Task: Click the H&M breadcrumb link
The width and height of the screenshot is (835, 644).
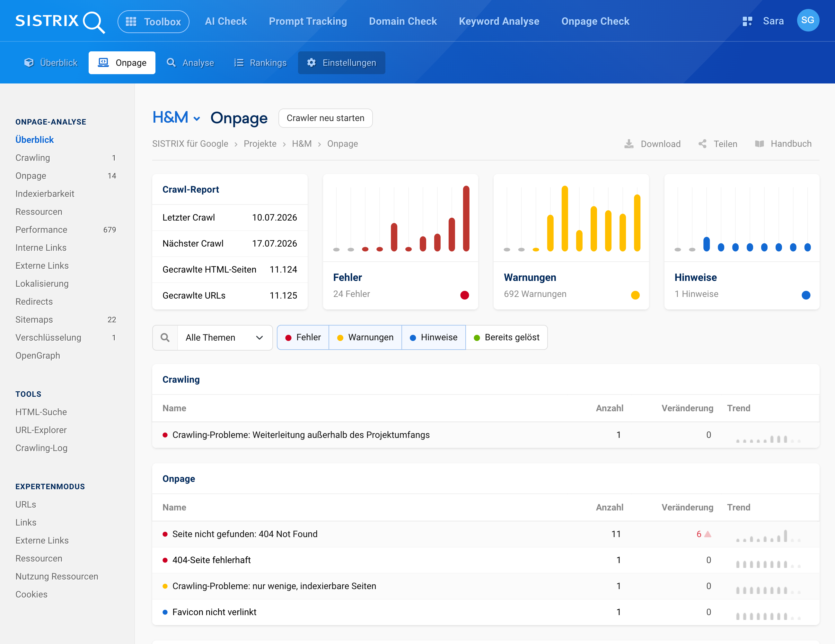Action: (x=302, y=144)
